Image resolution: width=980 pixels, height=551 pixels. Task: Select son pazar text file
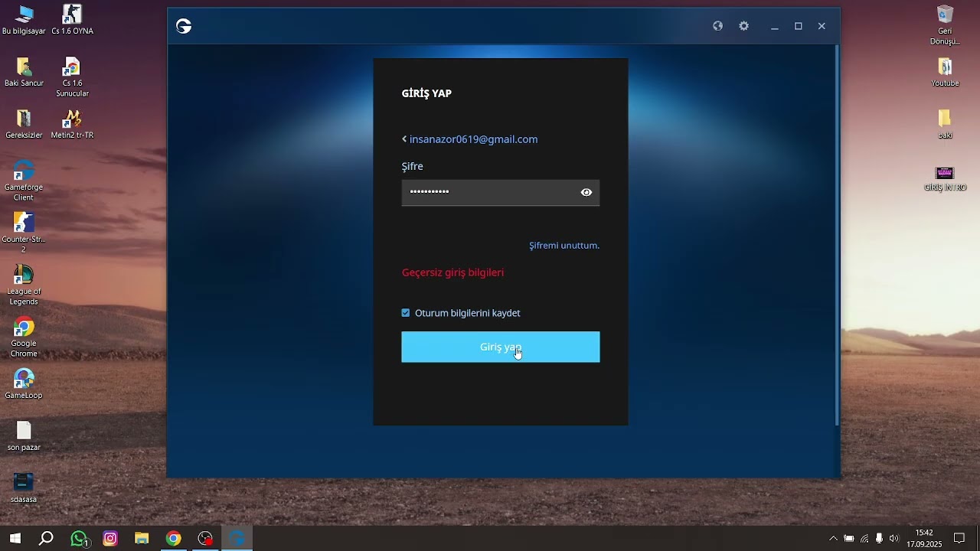click(x=24, y=436)
